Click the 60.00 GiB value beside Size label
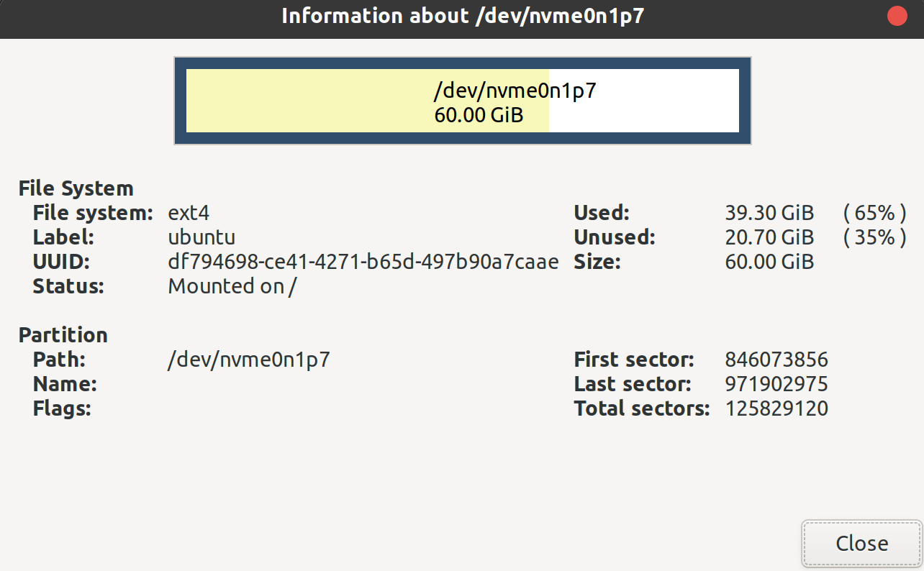 coord(769,262)
